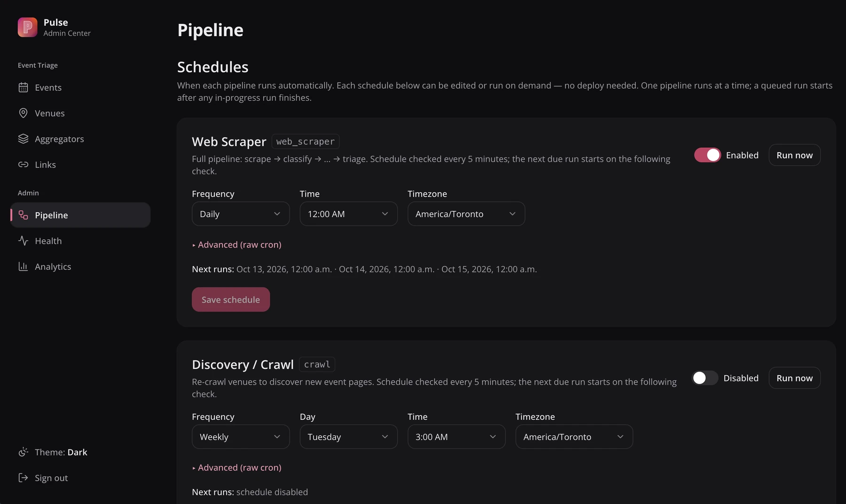Open the Analytics page
Screen dimensions: 846x504
[80, 266]
